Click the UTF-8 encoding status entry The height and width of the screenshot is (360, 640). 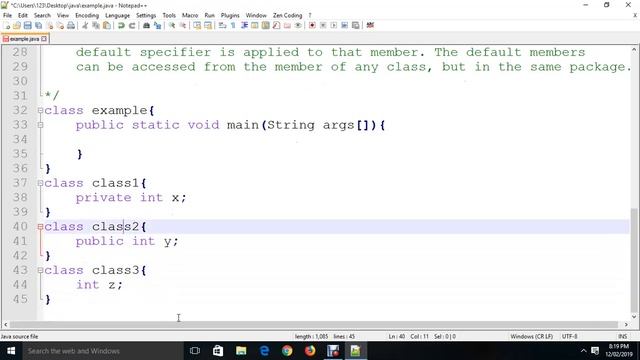pyautogui.click(x=569, y=337)
